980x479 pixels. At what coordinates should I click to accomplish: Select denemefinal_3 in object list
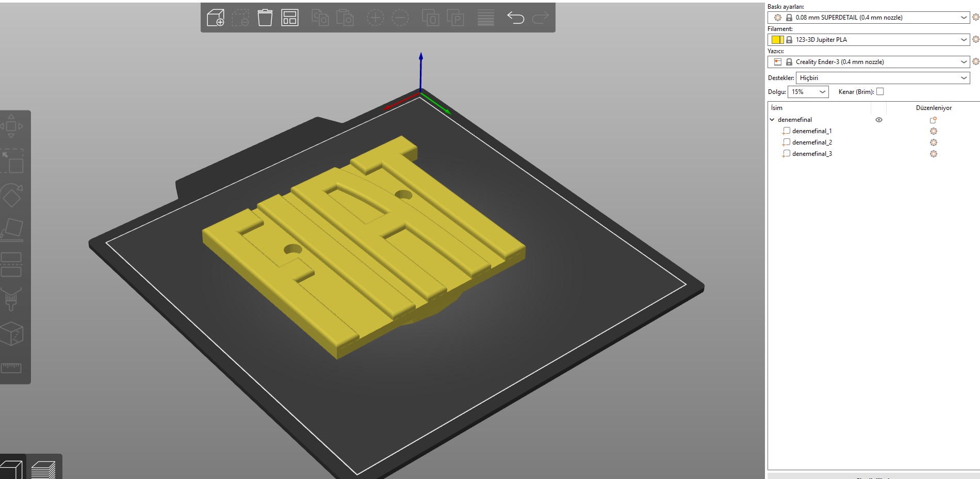pyautogui.click(x=812, y=154)
